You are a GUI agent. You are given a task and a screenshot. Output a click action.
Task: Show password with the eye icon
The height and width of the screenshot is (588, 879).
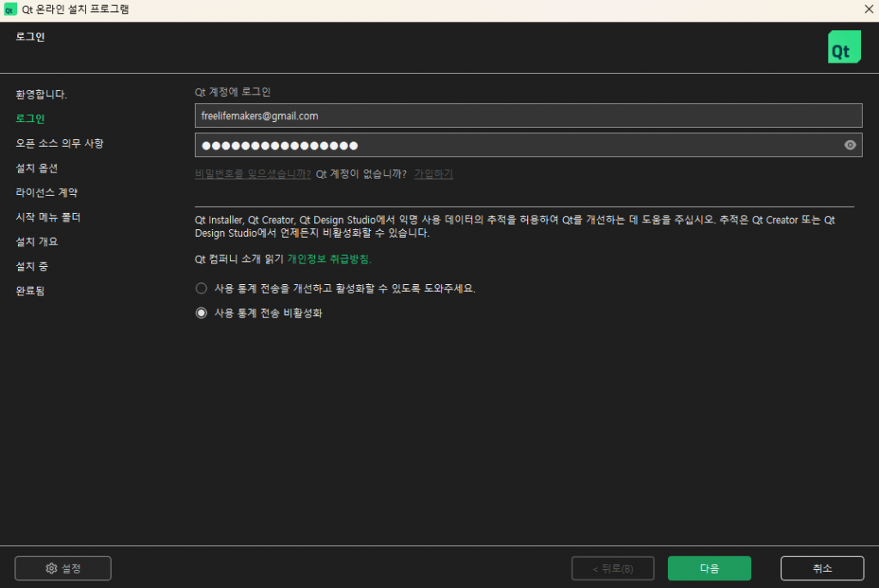pos(850,145)
